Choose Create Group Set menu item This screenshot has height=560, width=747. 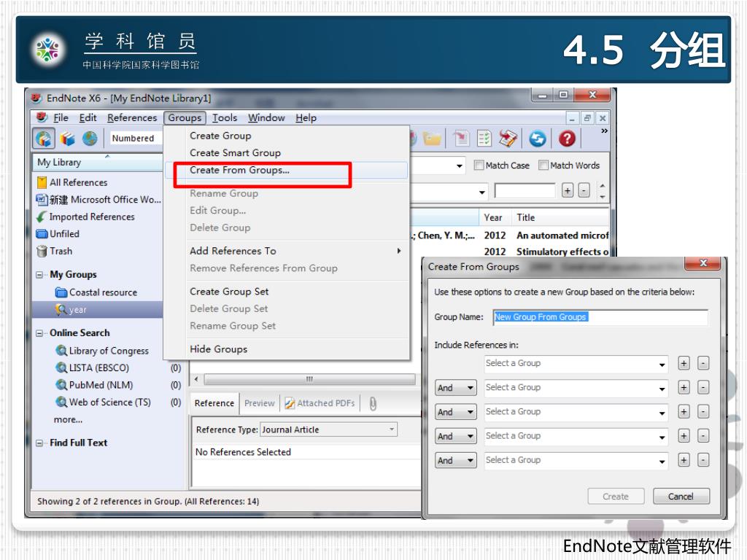click(229, 292)
